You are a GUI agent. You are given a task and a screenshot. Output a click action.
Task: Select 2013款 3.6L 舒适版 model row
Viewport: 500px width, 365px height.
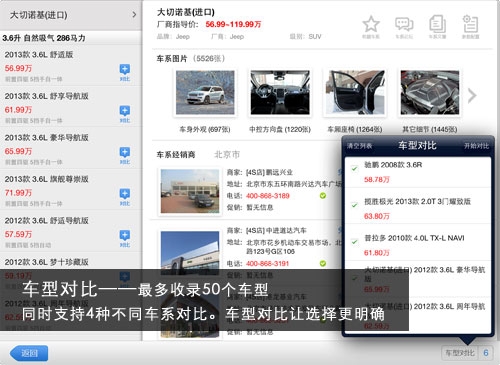[x=71, y=66]
